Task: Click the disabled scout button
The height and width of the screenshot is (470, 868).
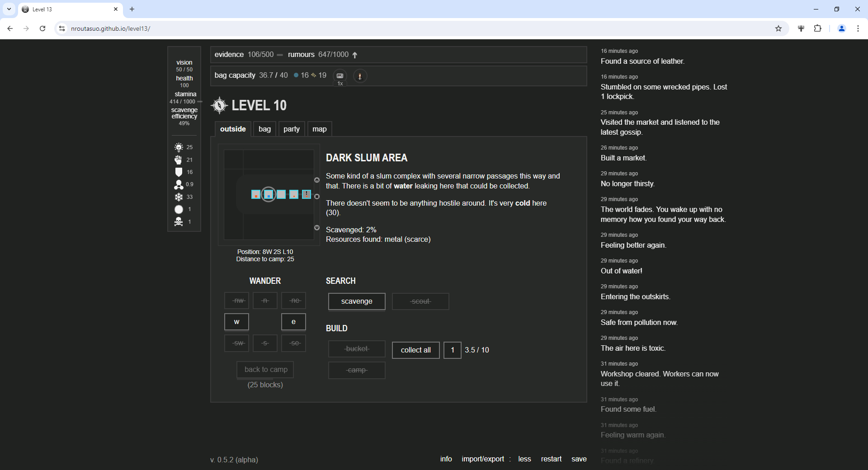Action: (x=420, y=301)
